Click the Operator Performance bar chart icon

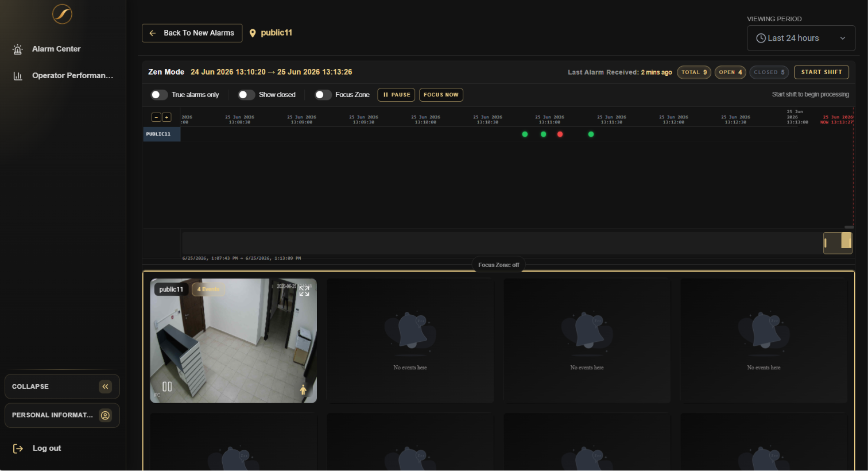coord(18,76)
